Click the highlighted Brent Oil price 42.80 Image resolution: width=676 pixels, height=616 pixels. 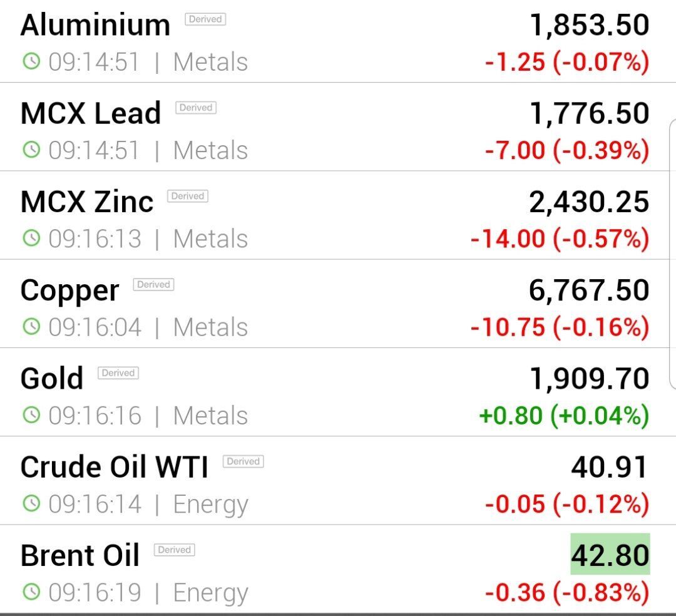click(610, 555)
